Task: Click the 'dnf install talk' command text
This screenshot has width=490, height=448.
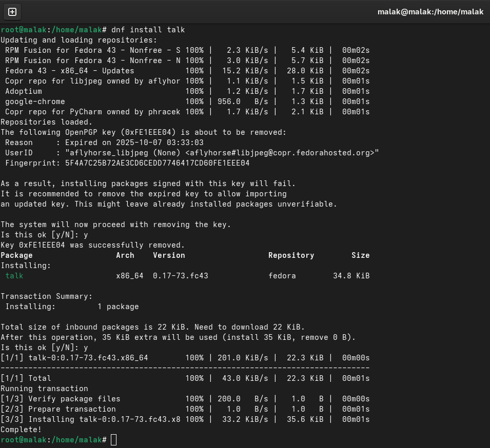Action: click(148, 30)
